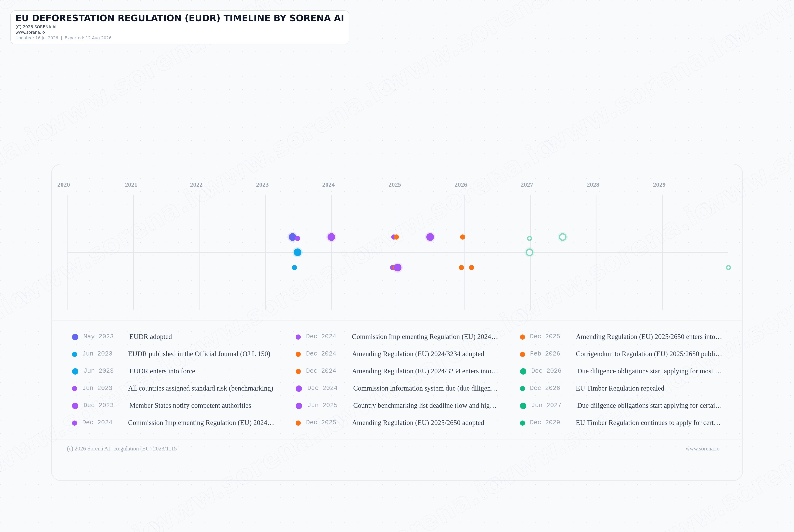Image resolution: width=794 pixels, height=532 pixels.
Task: Open the www.sorena.io link in the footer
Action: point(702,449)
